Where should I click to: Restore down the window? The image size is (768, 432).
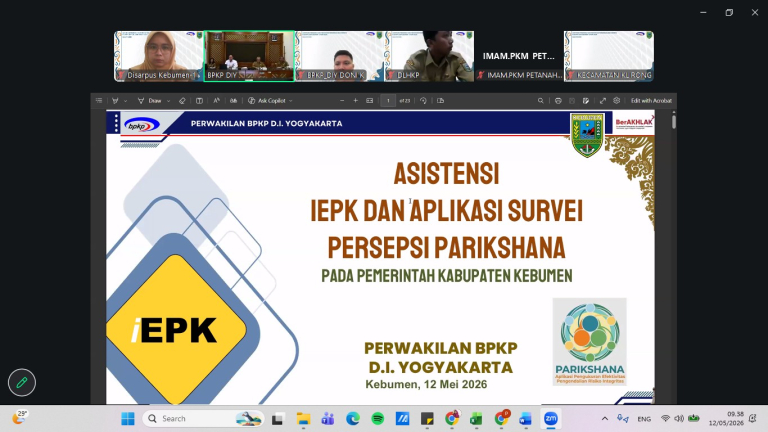point(729,13)
